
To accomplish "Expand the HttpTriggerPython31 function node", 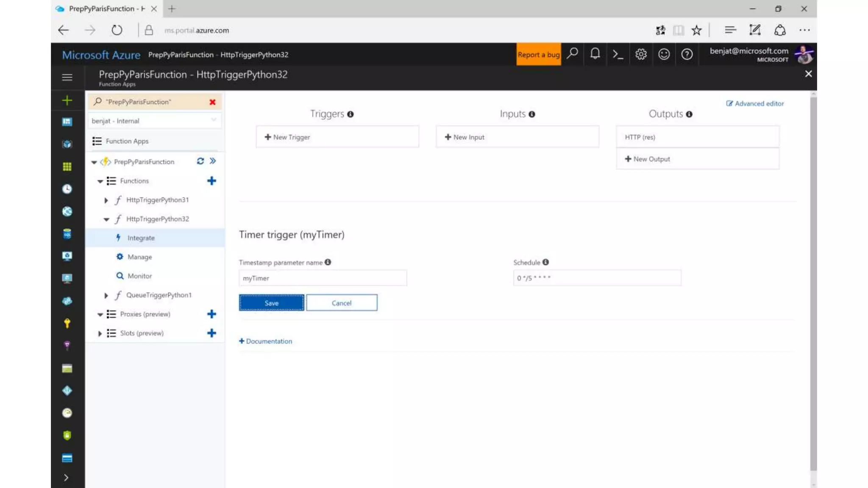I will tap(106, 200).
